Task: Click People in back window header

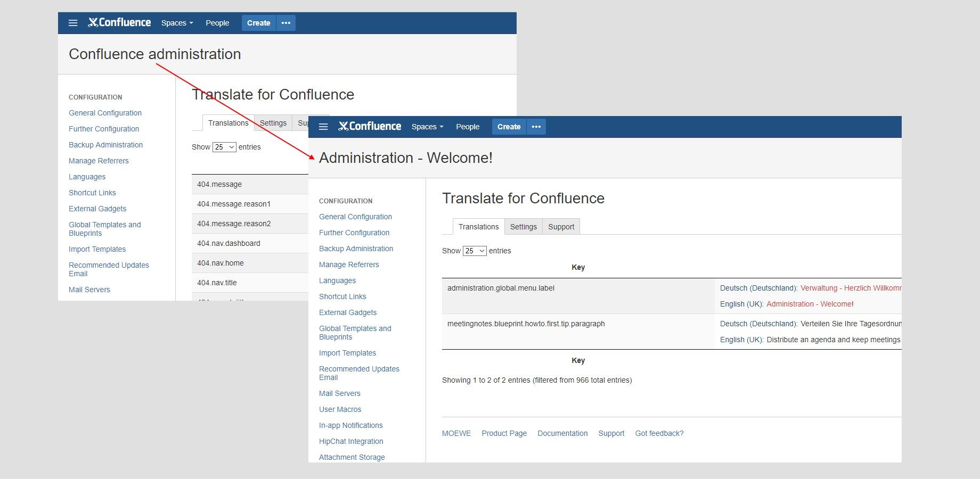Action: click(217, 23)
